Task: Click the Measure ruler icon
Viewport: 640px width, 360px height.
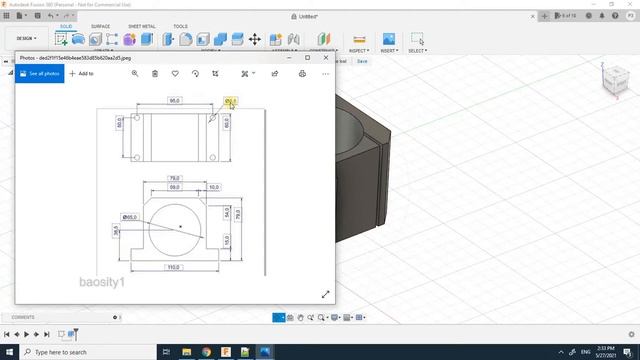Action: (x=359, y=39)
